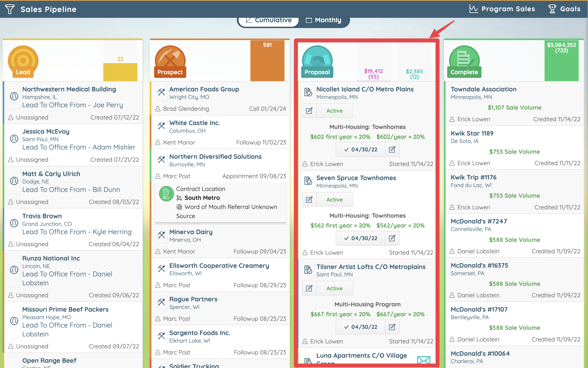Click the edit status icon for Seven Spruce Townhomes

coord(309,199)
